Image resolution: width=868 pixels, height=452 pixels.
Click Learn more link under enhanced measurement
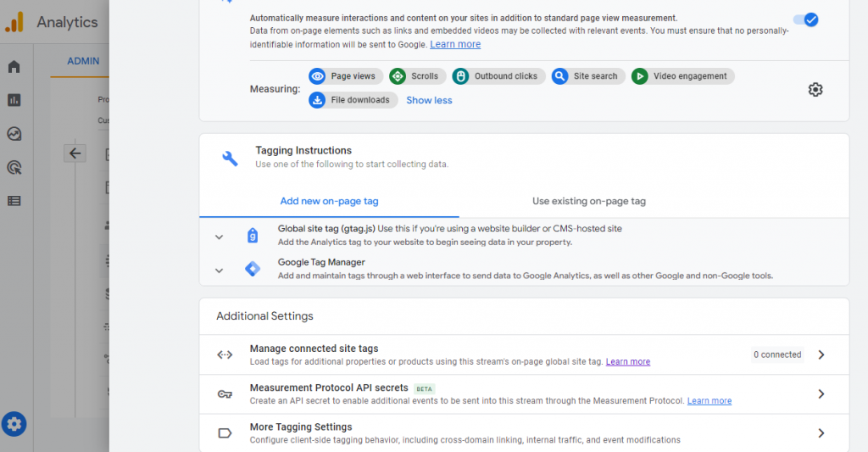[454, 44]
